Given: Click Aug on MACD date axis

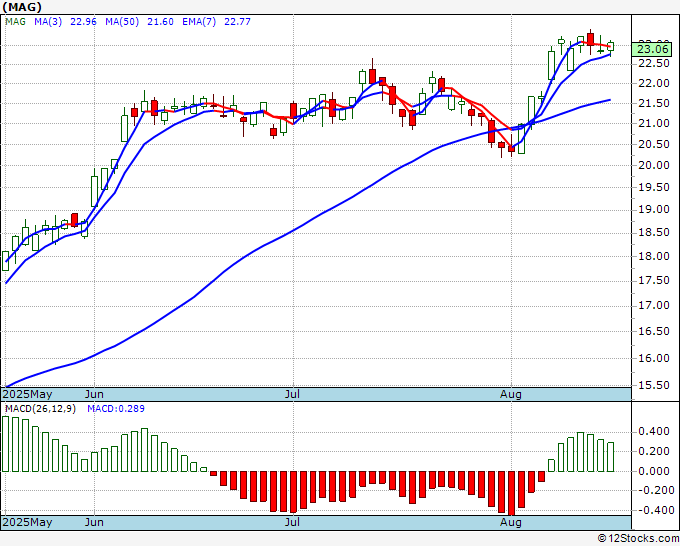Looking at the screenshot, I should tap(510, 522).
